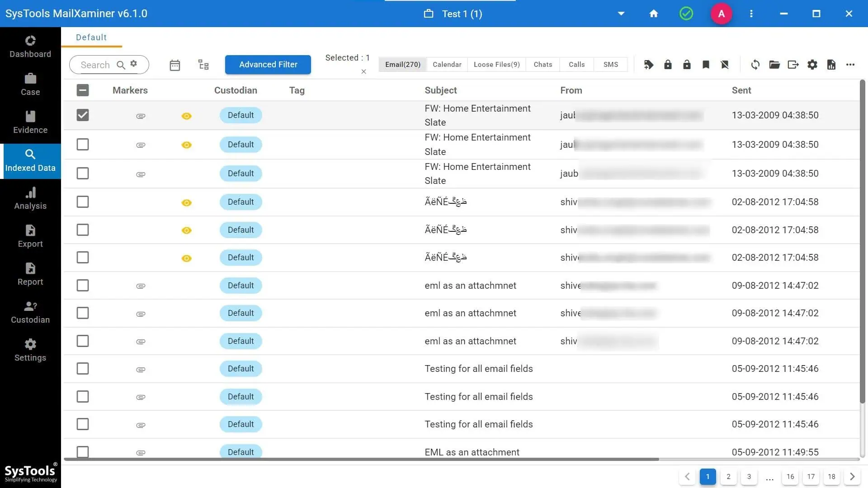Open the vertical three-dot menu
868x488 pixels.
tap(751, 14)
